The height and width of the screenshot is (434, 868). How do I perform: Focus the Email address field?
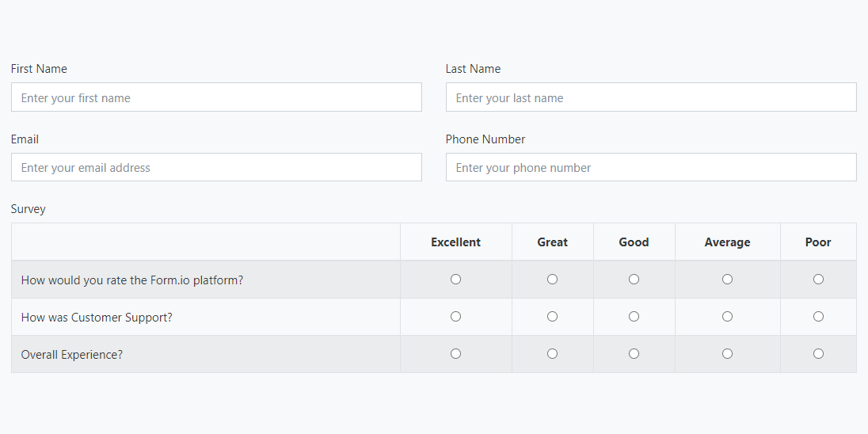pos(216,167)
